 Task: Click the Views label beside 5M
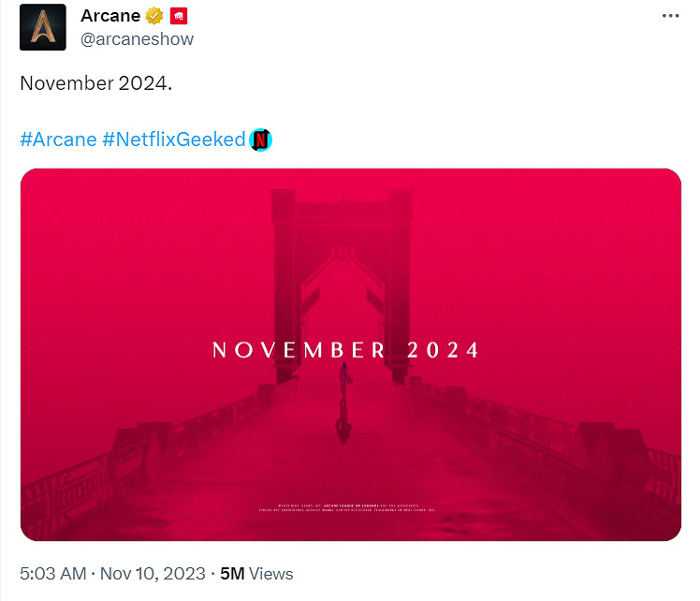click(270, 573)
